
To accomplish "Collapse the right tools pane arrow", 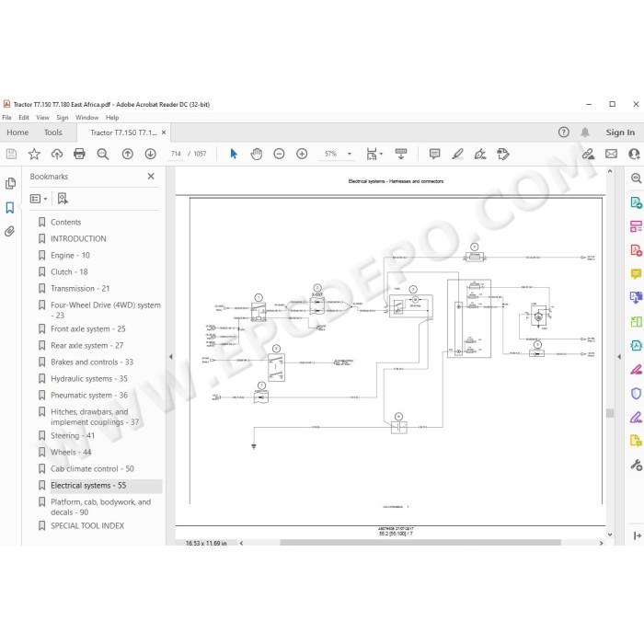I will point(619,357).
